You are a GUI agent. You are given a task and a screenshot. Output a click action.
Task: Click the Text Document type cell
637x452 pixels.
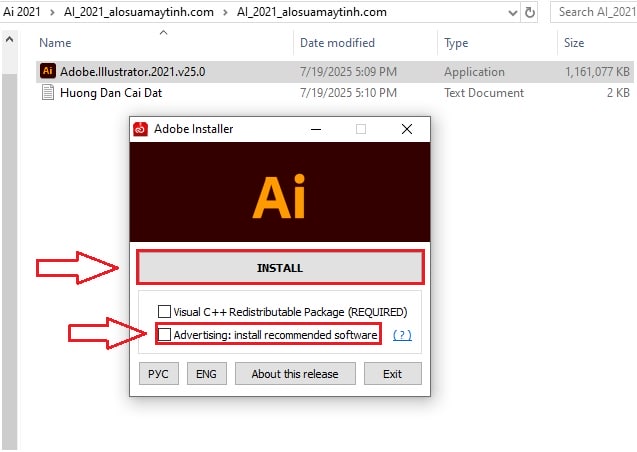484,93
